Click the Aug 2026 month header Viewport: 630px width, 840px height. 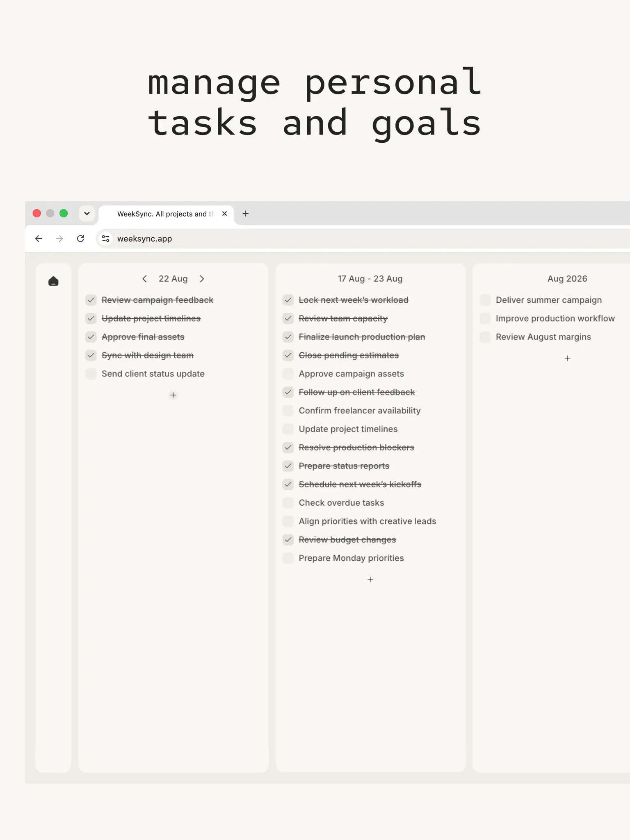[x=567, y=279]
